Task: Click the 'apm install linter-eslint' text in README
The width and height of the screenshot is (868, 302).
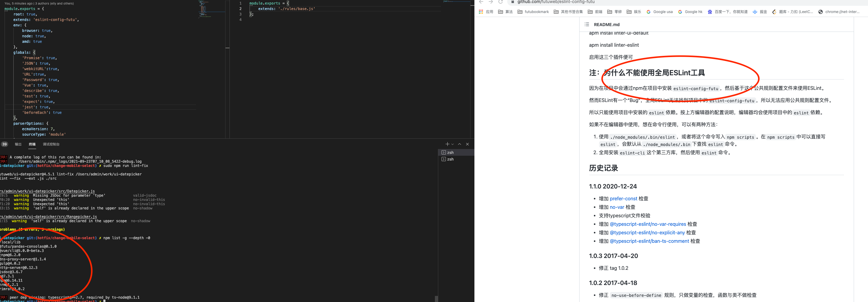Action: (x=614, y=45)
